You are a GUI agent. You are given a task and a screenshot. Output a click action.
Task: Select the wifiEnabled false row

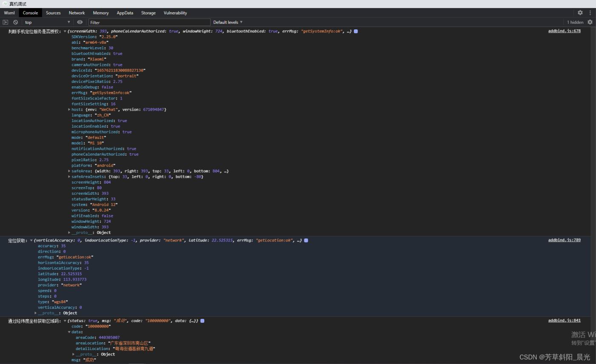92,216
